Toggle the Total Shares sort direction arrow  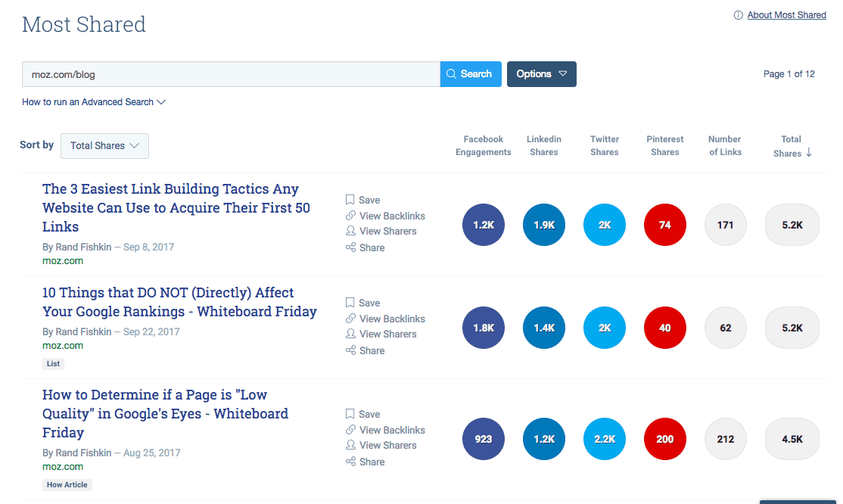coord(809,153)
